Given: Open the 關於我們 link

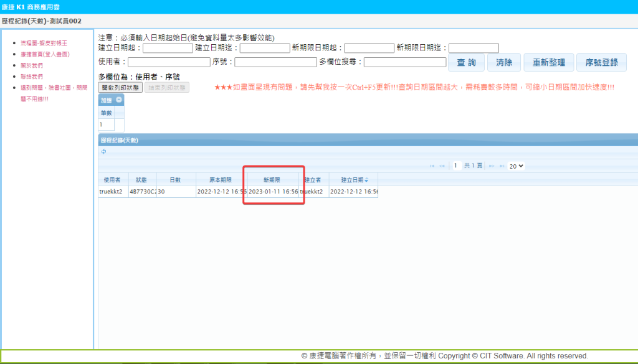Looking at the screenshot, I should tap(32, 65).
